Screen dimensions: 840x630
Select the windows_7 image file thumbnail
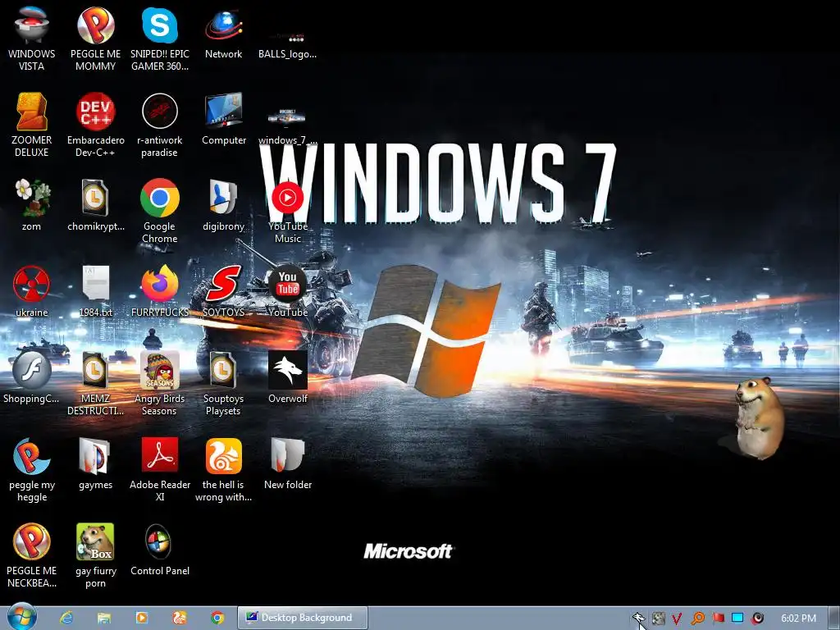[288, 126]
